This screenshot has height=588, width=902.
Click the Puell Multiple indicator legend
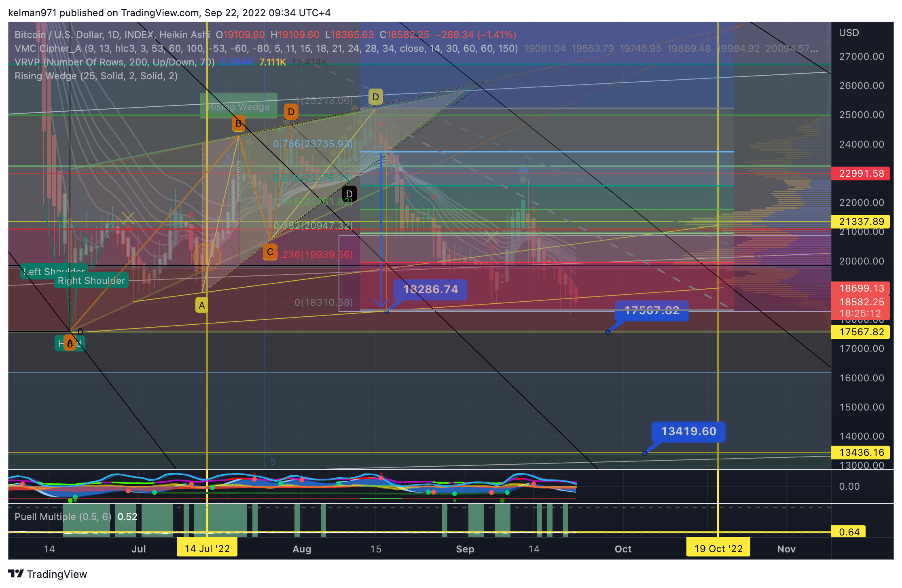[63, 516]
